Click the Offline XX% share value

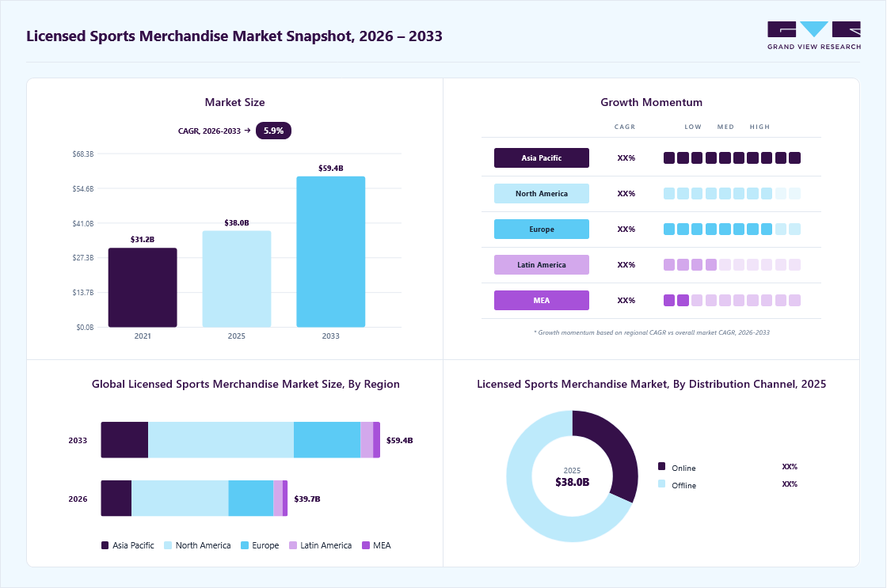click(x=790, y=484)
